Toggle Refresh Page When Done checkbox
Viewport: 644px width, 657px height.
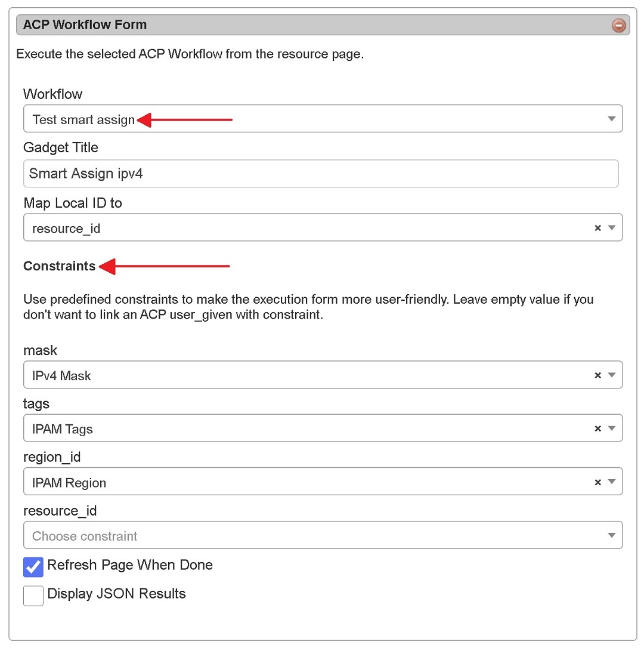point(33,566)
